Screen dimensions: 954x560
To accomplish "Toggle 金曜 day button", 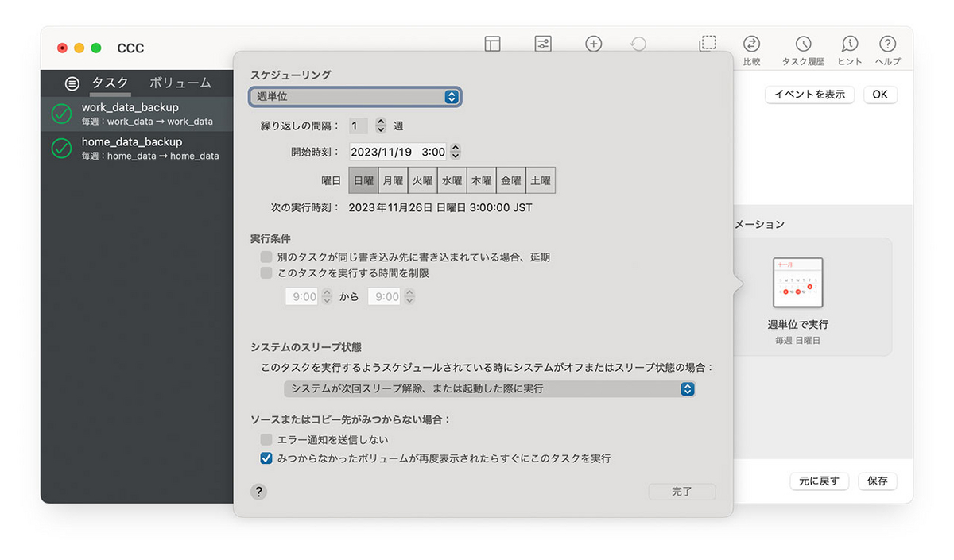I will point(510,180).
